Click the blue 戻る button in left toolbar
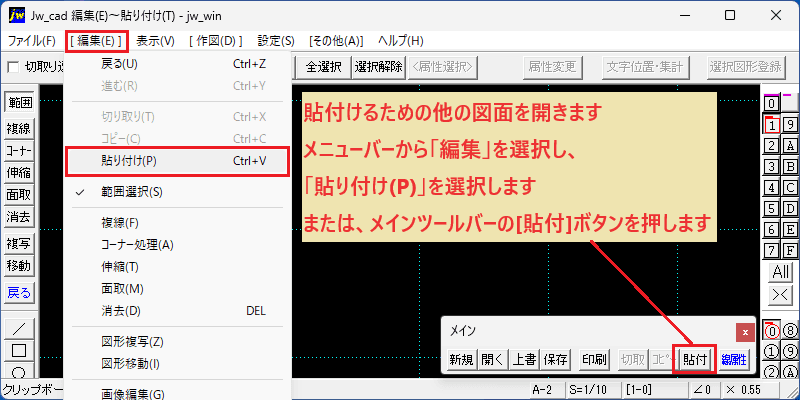 click(19, 293)
